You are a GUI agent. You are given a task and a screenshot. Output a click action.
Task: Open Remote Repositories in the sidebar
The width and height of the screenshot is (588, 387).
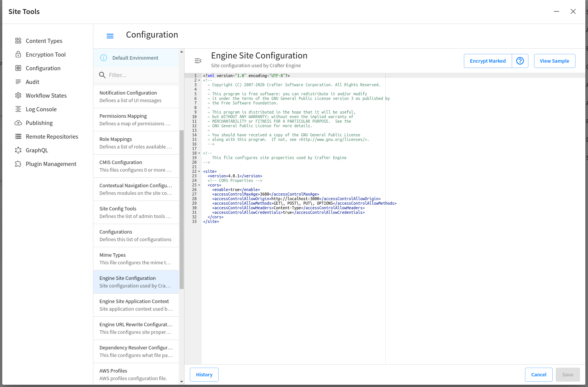(52, 136)
